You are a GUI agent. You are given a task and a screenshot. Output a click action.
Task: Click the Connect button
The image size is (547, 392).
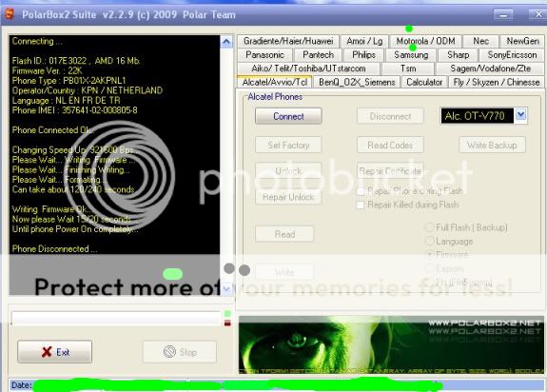(288, 116)
